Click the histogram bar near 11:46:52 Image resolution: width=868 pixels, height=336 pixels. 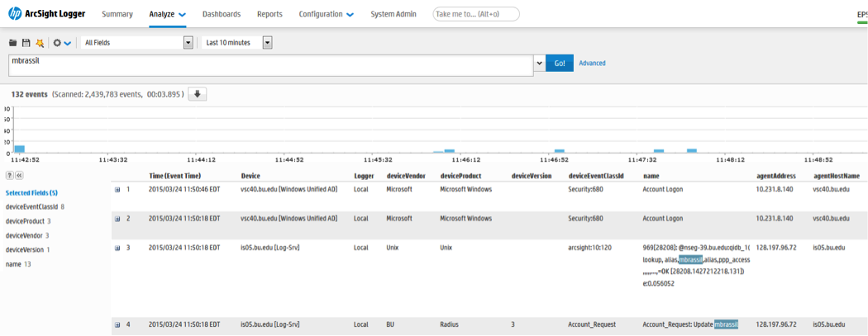click(x=559, y=151)
